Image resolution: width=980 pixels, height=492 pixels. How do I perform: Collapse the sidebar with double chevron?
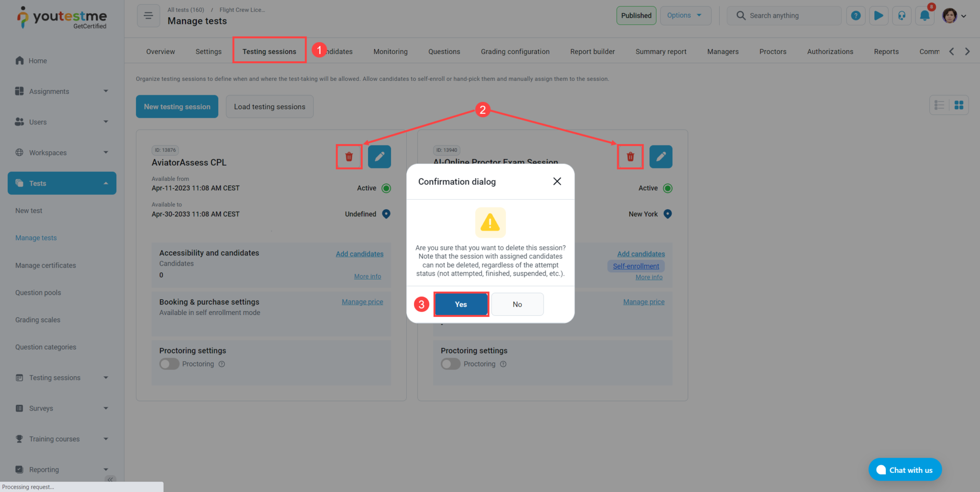point(110,479)
